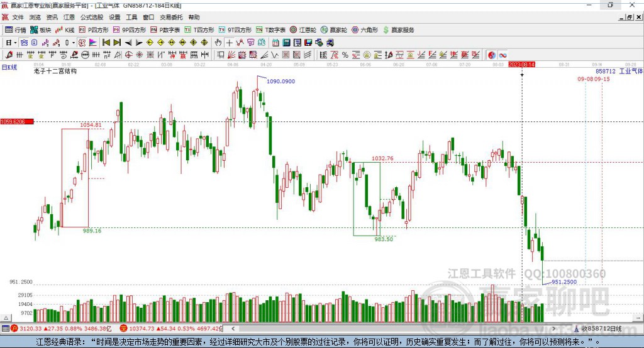Viewport: 644px width, 348px height.
Task: Open the 设置 menu
Action: click(x=114, y=17)
